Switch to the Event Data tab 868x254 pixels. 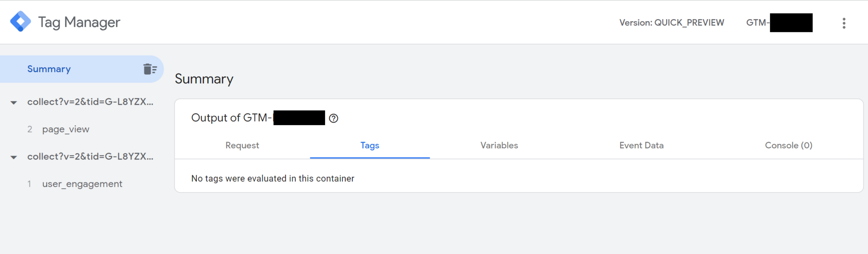click(x=641, y=145)
